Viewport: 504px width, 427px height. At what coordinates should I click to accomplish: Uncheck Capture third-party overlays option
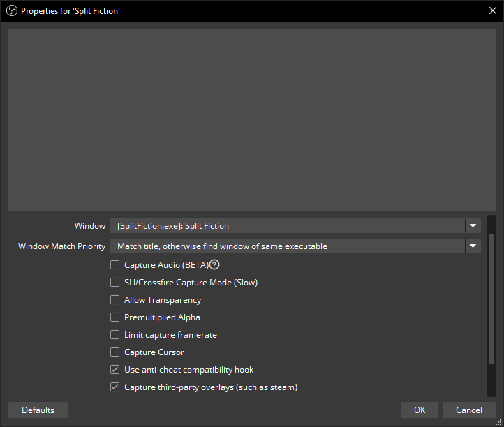click(114, 387)
